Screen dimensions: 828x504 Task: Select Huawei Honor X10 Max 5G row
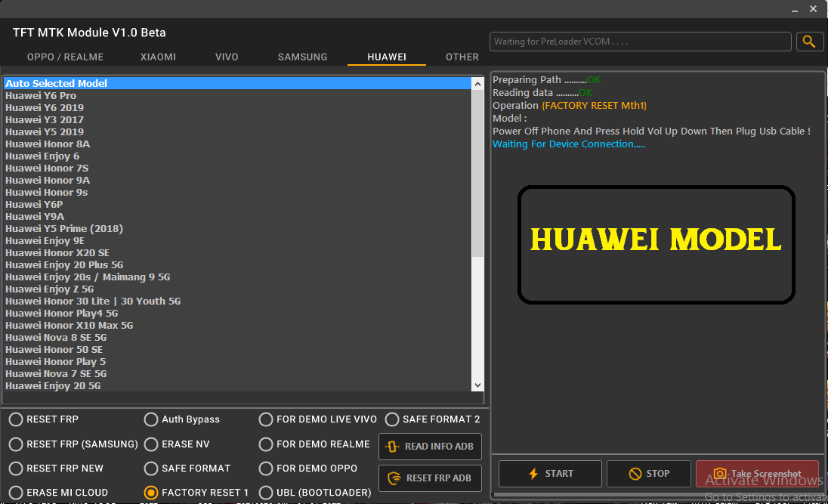tap(237, 326)
